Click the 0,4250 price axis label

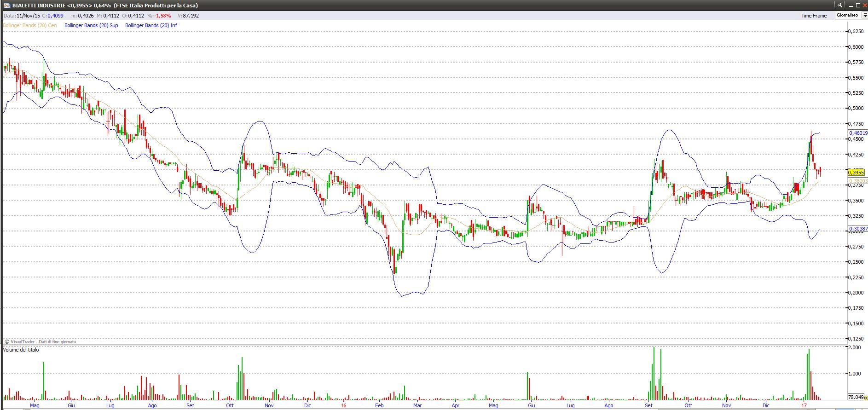coord(856,154)
